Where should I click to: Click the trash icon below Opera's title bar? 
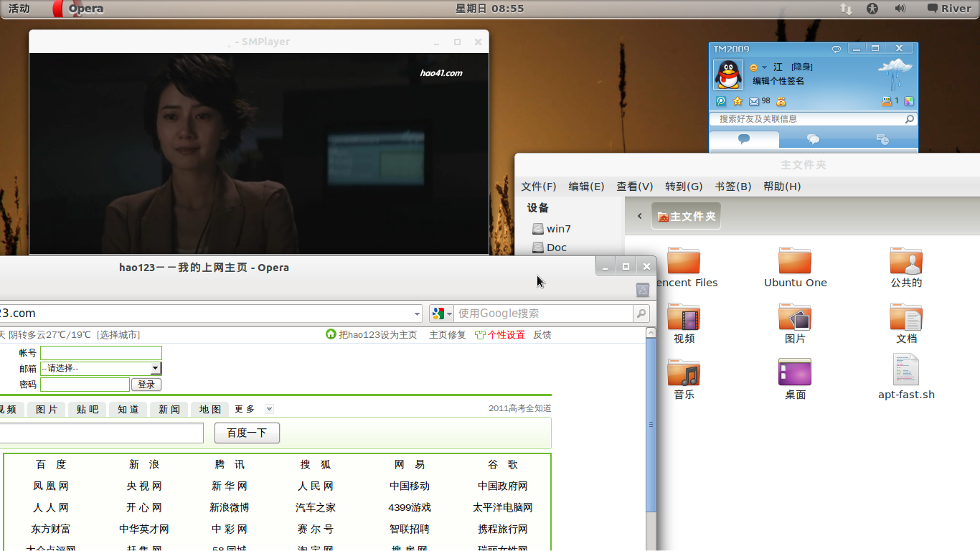coord(643,290)
